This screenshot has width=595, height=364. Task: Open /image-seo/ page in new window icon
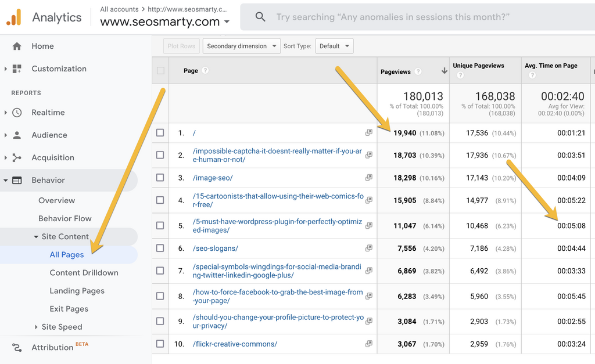(x=368, y=178)
